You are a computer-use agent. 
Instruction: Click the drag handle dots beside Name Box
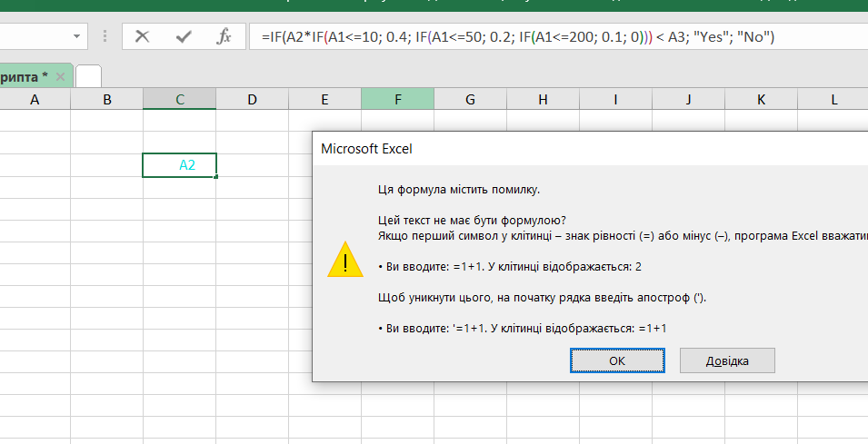click(x=105, y=36)
